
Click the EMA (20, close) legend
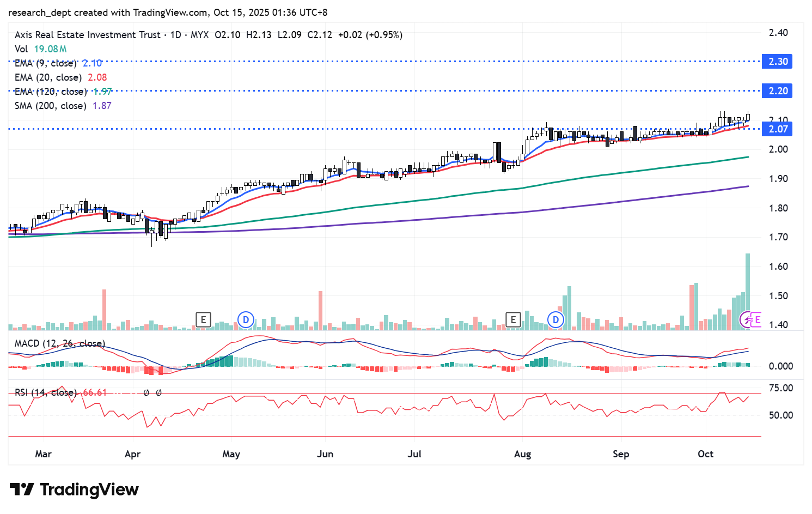(48, 77)
